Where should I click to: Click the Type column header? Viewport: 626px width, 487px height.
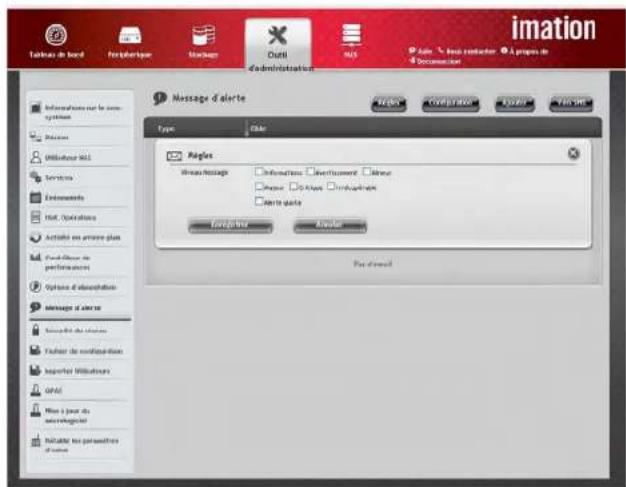[x=166, y=129]
